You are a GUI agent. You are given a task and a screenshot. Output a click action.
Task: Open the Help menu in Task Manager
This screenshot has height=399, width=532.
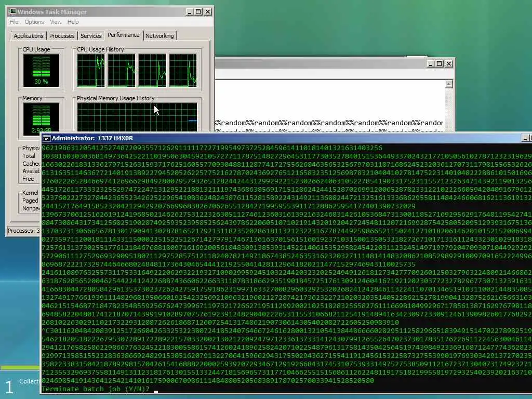[73, 22]
